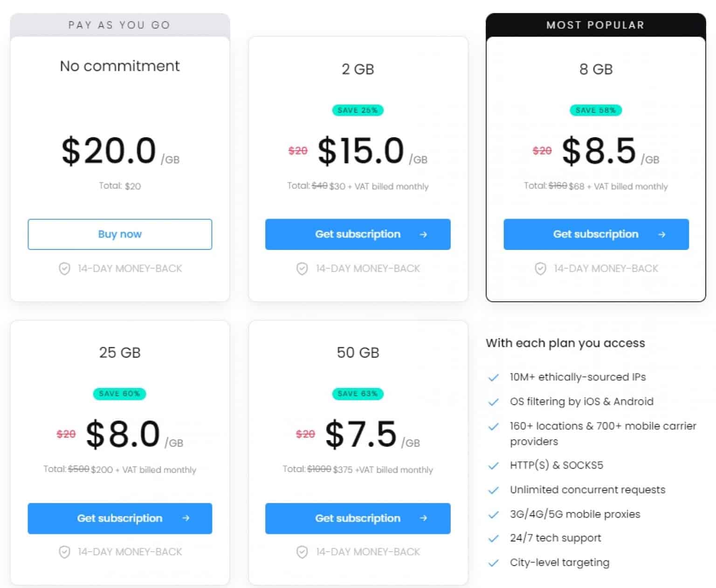
Task: Click the checkmark beside City-level targeting
Action: (x=493, y=563)
